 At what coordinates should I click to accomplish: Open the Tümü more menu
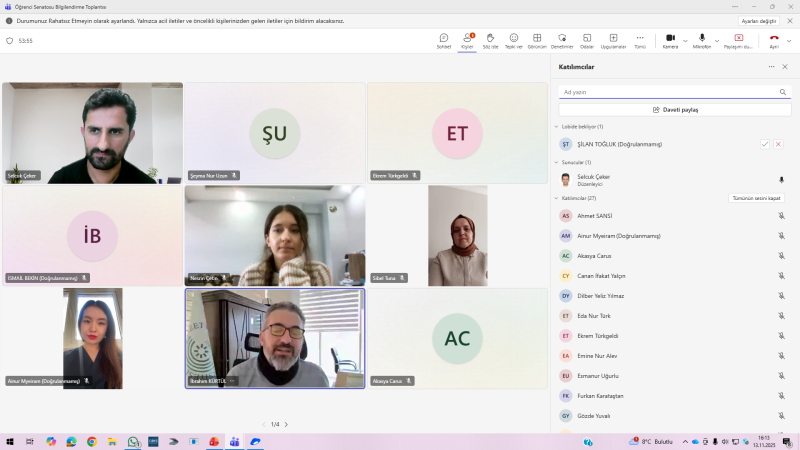coord(640,40)
